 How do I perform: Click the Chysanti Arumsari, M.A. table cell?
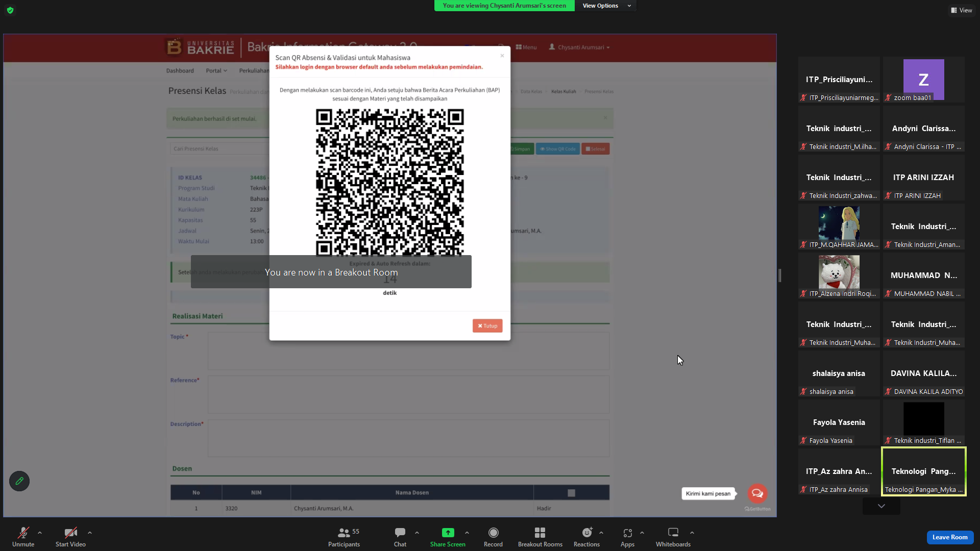[412, 509]
